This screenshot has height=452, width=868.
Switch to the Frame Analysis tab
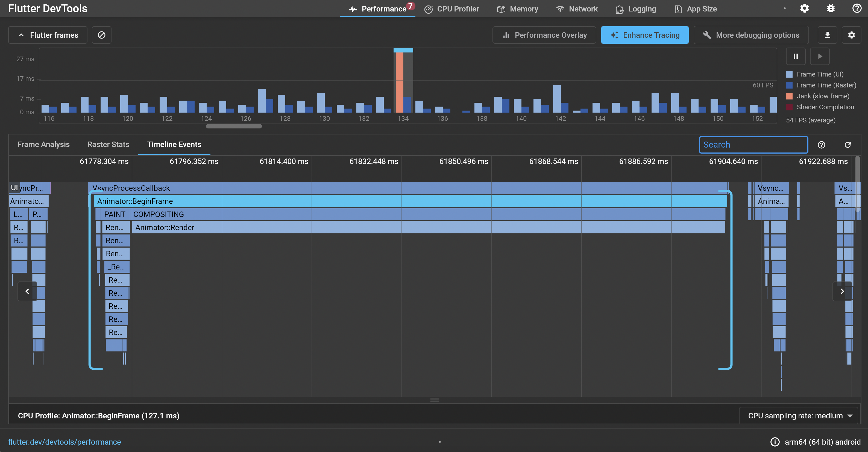[x=43, y=145]
